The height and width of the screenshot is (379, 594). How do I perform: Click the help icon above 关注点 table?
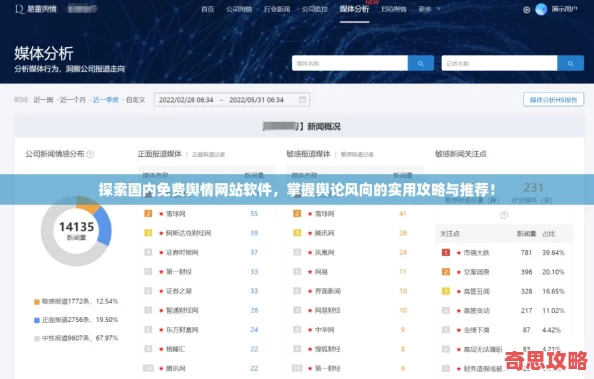click(x=503, y=215)
